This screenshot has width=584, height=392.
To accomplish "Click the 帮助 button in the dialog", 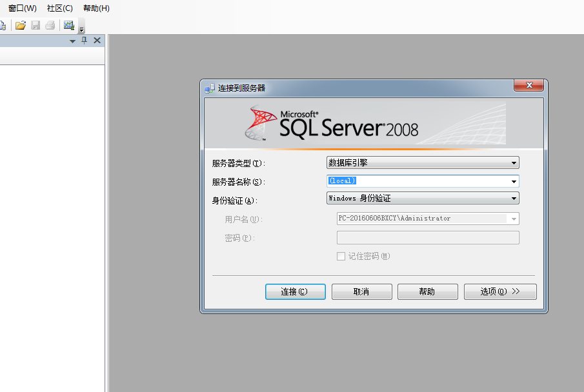I will (x=428, y=291).
